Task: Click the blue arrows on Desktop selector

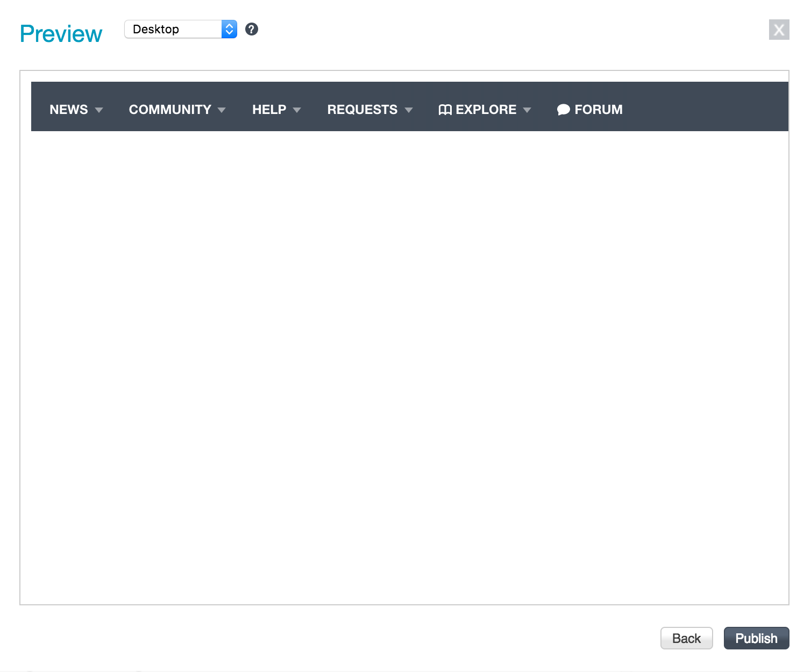Action: (229, 30)
